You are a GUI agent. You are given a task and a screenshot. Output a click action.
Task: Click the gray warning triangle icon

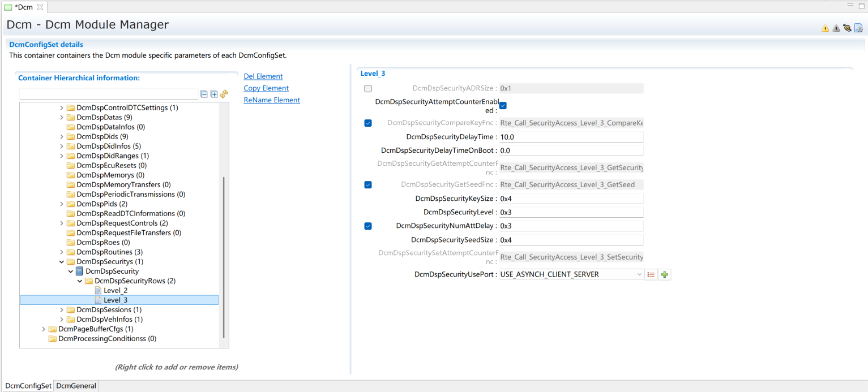(x=836, y=28)
